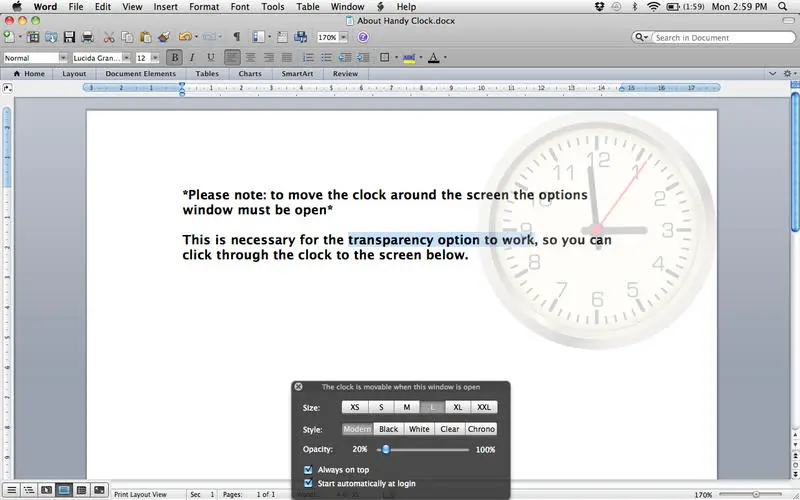Switch to the Layout ribbon tab

[x=74, y=73]
